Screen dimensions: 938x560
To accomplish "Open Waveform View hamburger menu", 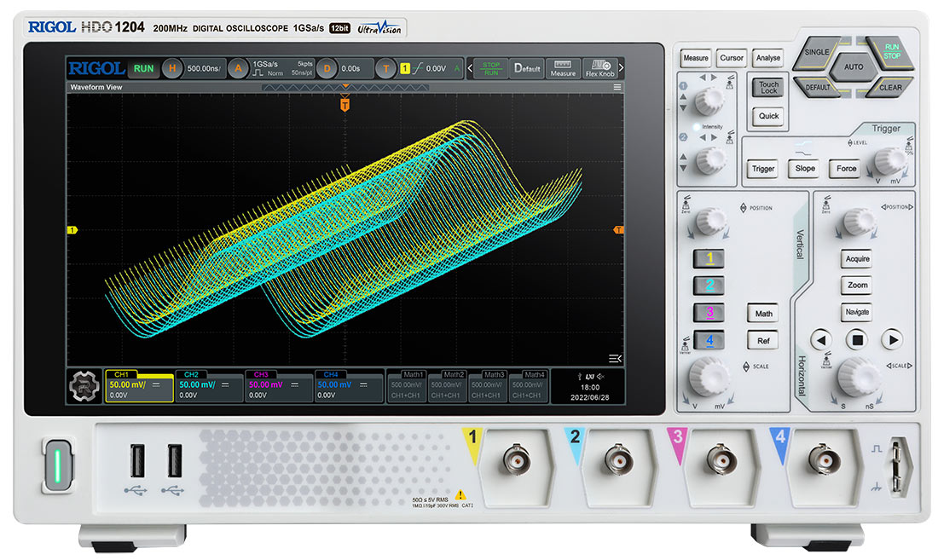I will pyautogui.click(x=617, y=87).
